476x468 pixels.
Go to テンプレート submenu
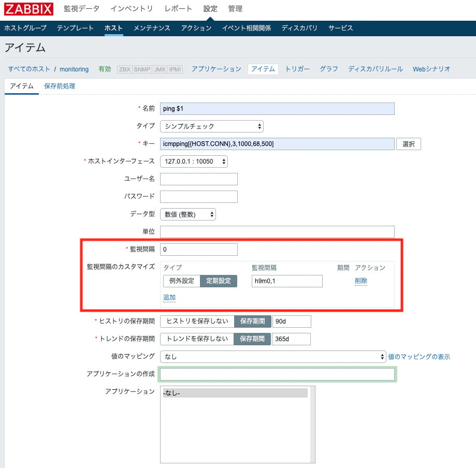75,28
